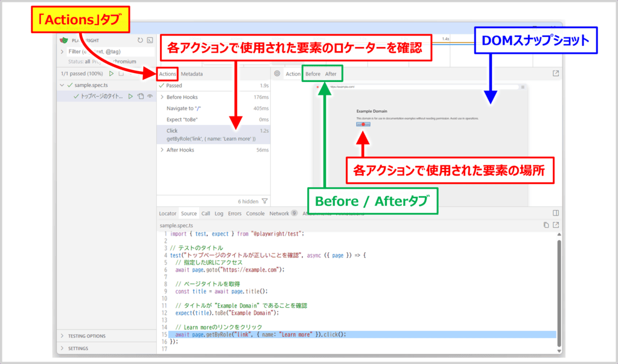618x364 pixels.
Task: Click the source code vertical scrollbar
Action: point(558,290)
